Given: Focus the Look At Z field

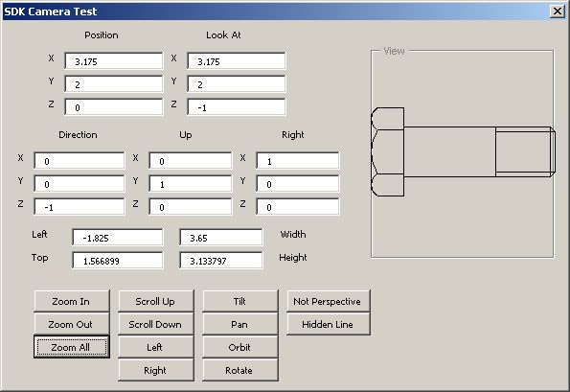Looking at the screenshot, I should 237,107.
